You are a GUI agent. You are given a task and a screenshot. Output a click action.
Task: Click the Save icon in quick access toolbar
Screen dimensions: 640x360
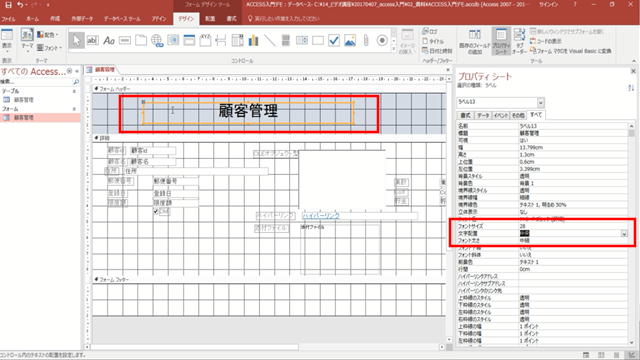(8, 5)
